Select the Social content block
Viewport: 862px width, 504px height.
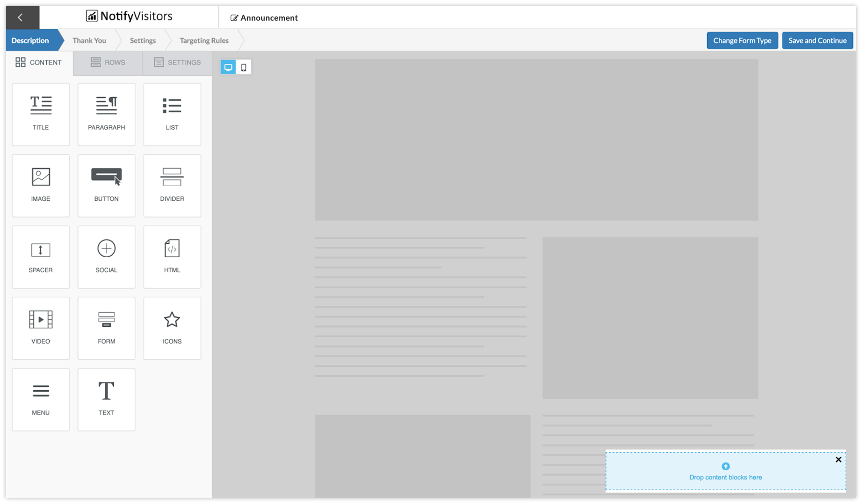[106, 257]
